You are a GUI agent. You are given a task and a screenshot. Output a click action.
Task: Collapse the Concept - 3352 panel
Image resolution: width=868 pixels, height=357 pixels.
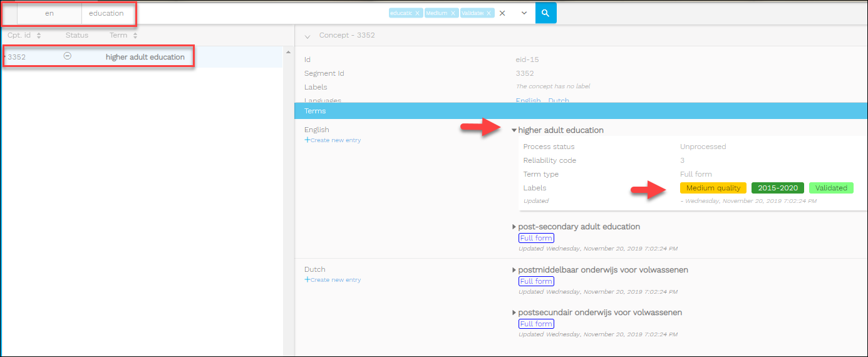[x=307, y=36]
